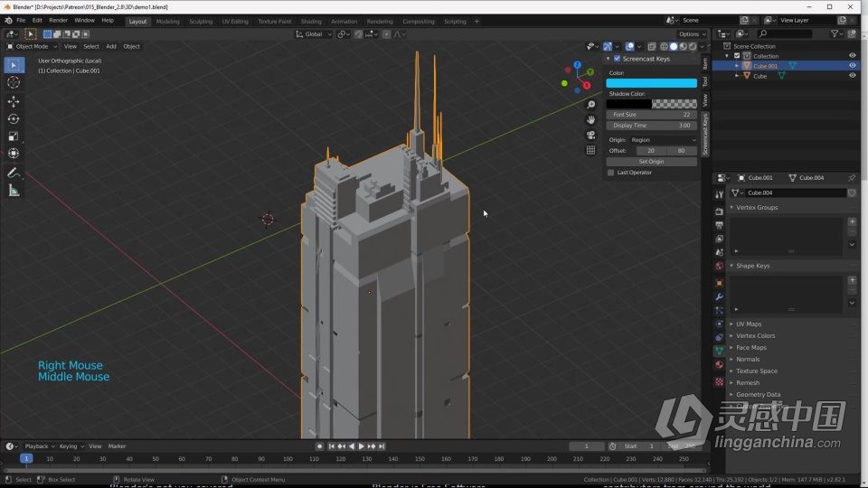Viewport: 868px width, 488px height.
Task: Hide Cube.001 with its eye icon
Action: point(852,66)
